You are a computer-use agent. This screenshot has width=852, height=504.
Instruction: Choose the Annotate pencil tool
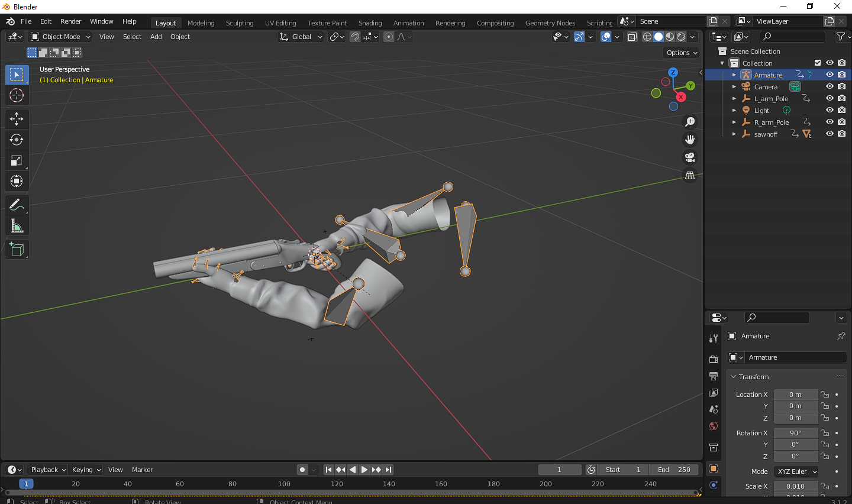click(17, 205)
